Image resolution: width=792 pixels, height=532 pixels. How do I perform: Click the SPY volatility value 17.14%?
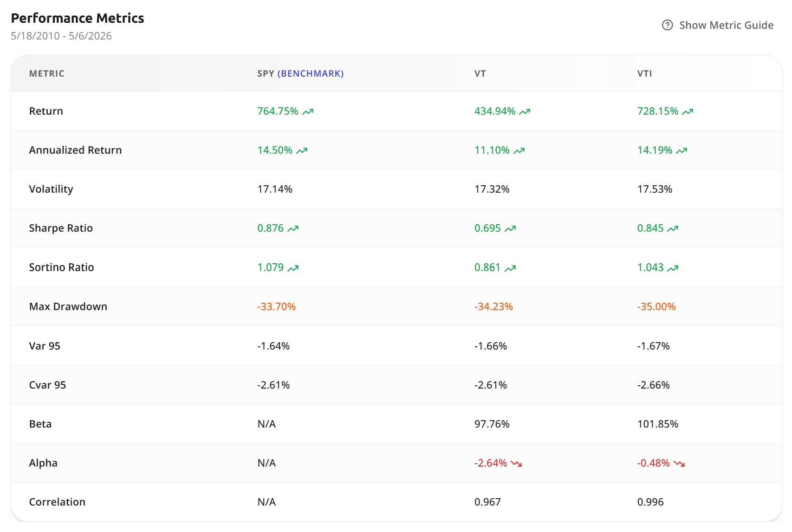point(275,189)
